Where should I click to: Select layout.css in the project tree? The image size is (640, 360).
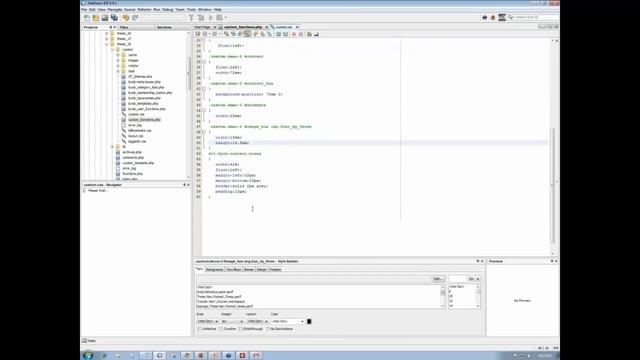(x=136, y=136)
